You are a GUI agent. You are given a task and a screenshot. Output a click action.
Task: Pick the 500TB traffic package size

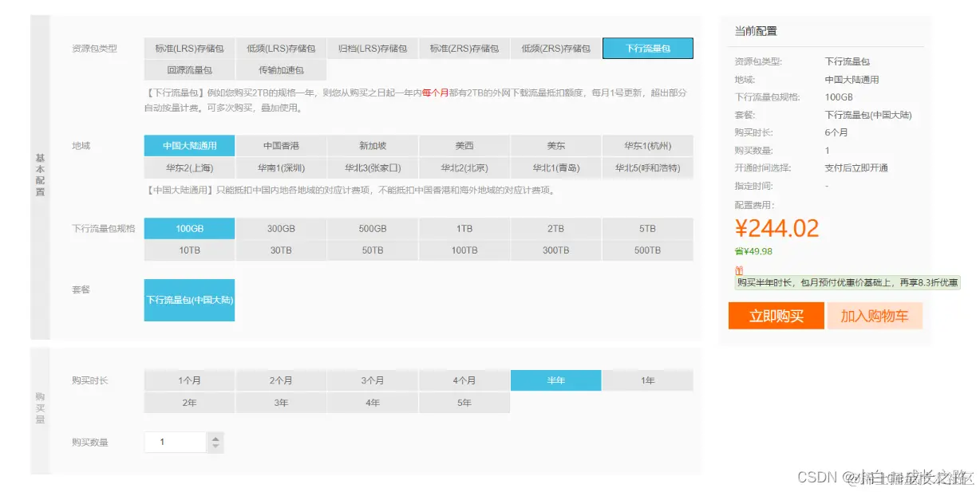click(648, 250)
